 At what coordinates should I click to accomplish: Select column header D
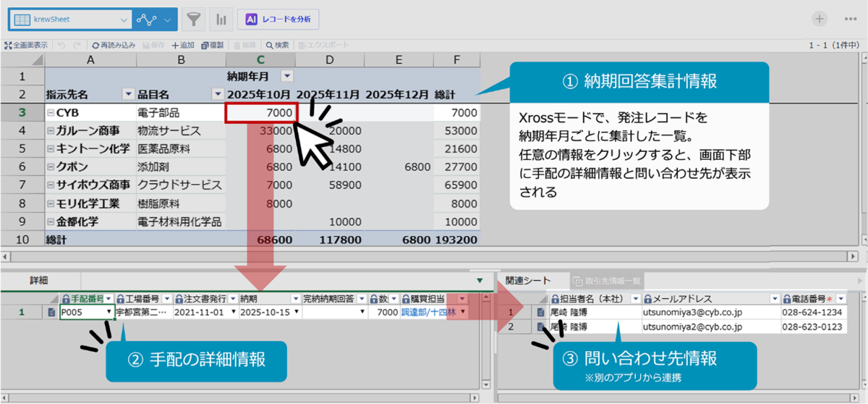[x=330, y=59]
